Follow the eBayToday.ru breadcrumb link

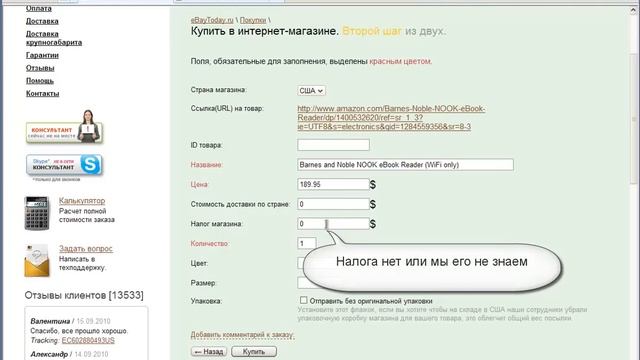click(212, 20)
